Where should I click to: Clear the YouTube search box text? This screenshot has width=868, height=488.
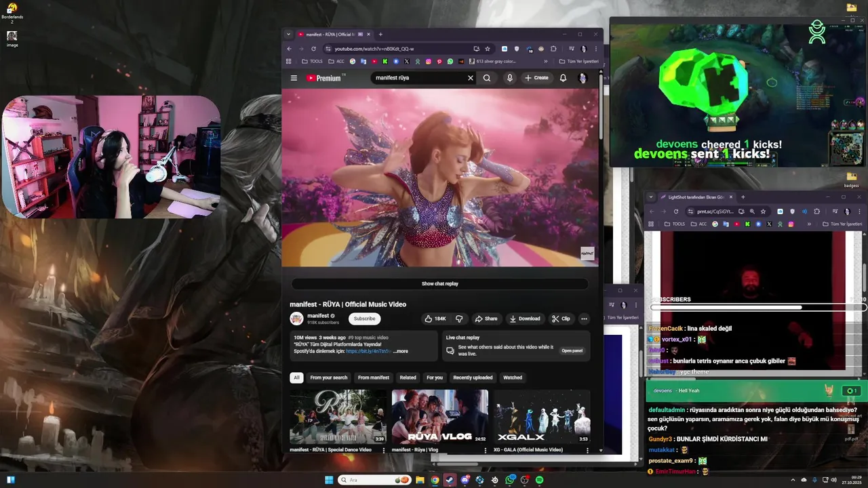pos(471,78)
